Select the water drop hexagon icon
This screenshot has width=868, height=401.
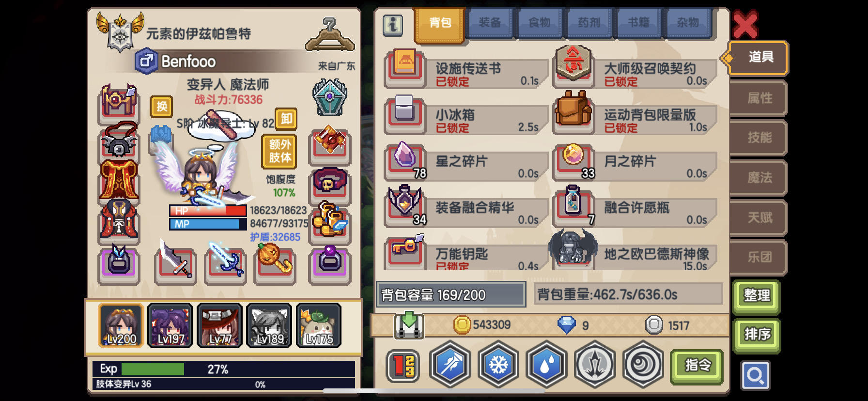546,365
